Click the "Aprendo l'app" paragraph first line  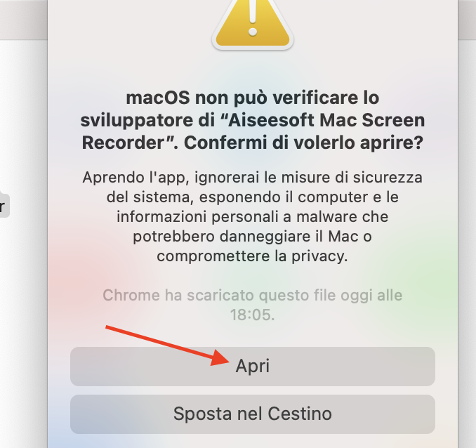coord(253,178)
